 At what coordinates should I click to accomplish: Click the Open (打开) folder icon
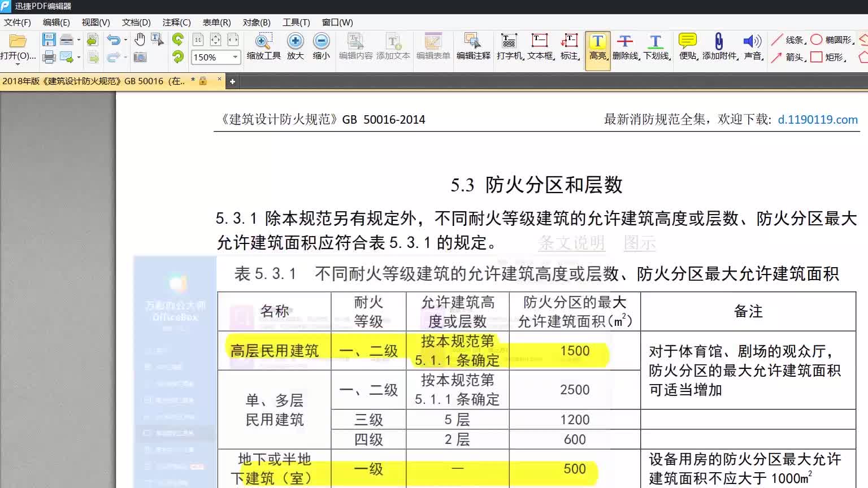coord(18,41)
